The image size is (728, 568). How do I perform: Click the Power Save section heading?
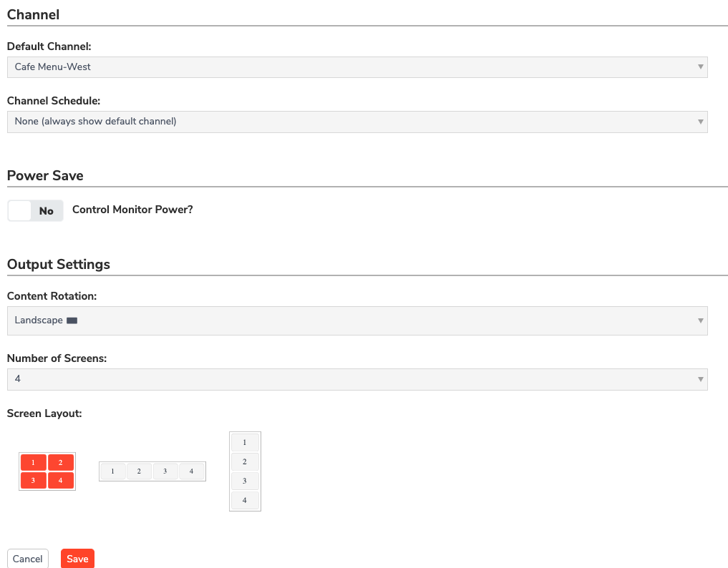click(45, 176)
